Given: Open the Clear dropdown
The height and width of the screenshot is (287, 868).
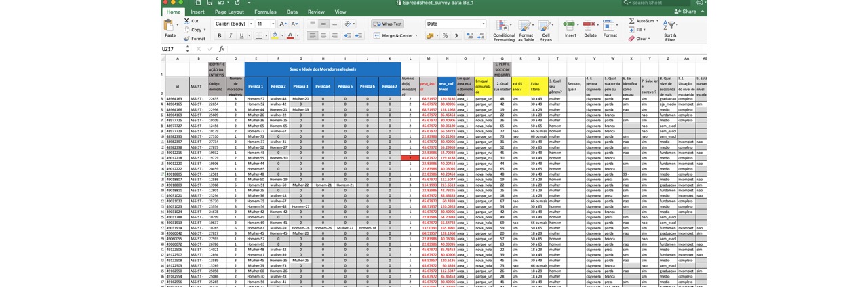Looking at the screenshot, I should coord(639,39).
